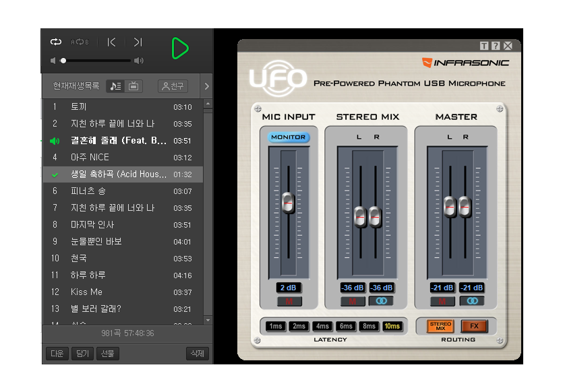The height and width of the screenshot is (392, 563).
Task: Click the 다운 download button
Action: coord(57,354)
